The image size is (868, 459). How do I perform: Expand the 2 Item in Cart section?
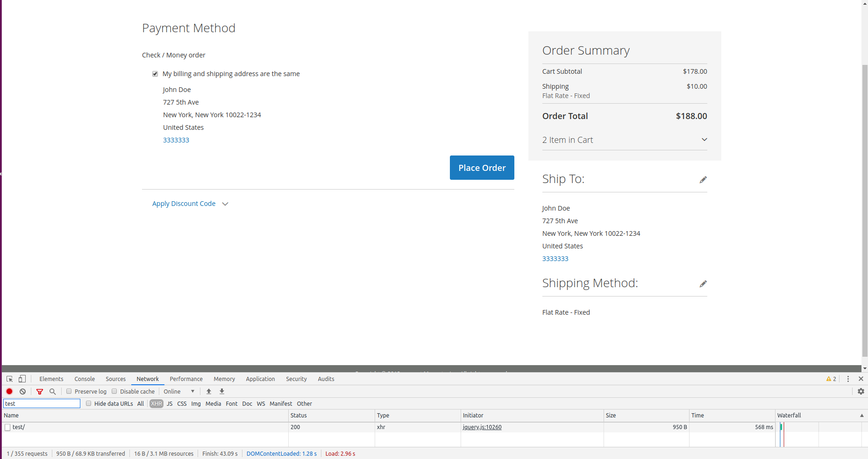click(625, 140)
